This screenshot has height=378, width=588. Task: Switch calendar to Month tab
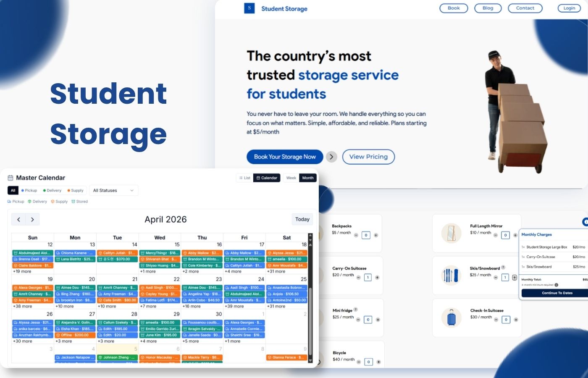tap(308, 178)
